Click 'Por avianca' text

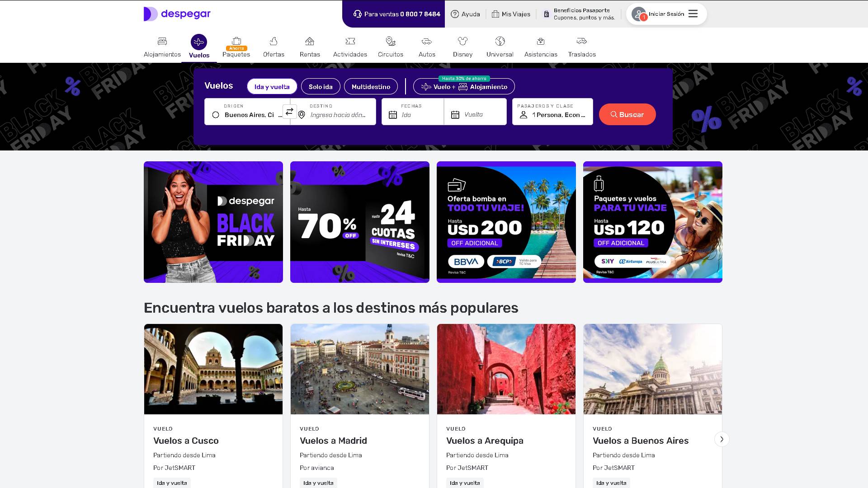click(x=316, y=468)
